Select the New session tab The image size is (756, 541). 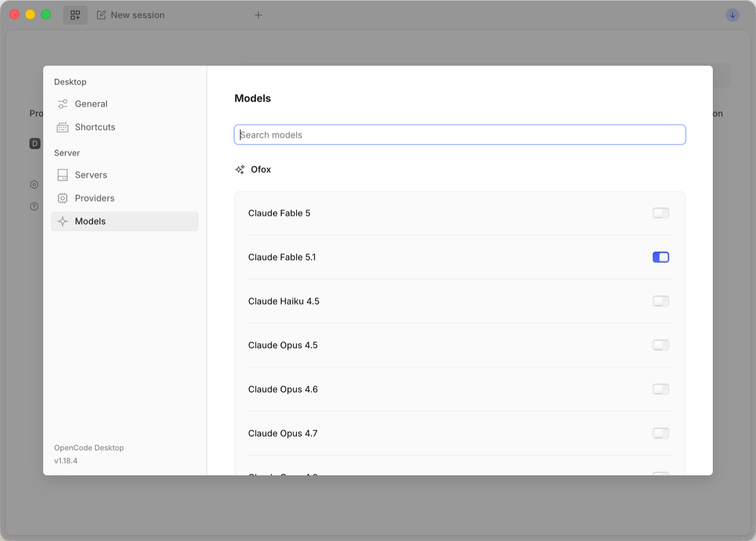[130, 15]
